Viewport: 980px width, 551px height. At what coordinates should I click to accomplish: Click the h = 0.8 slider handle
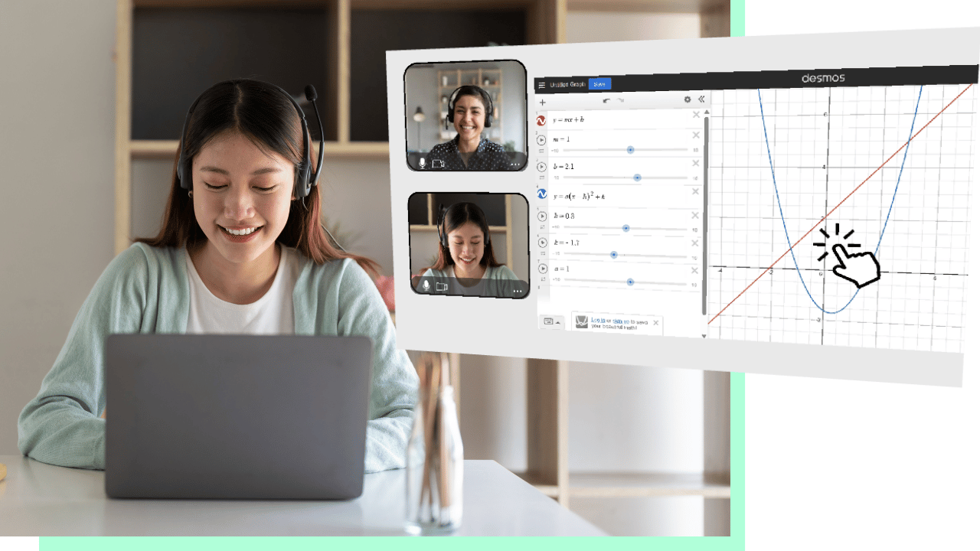tap(626, 228)
